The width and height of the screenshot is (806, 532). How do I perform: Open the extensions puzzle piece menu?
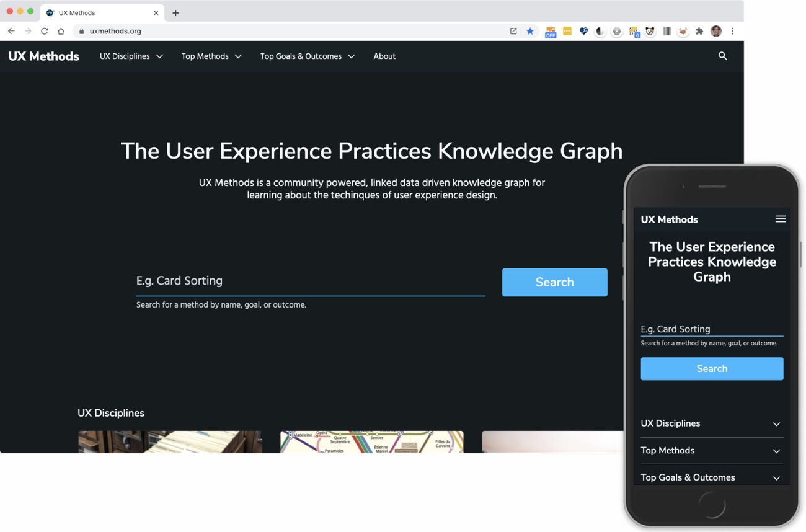[699, 31]
